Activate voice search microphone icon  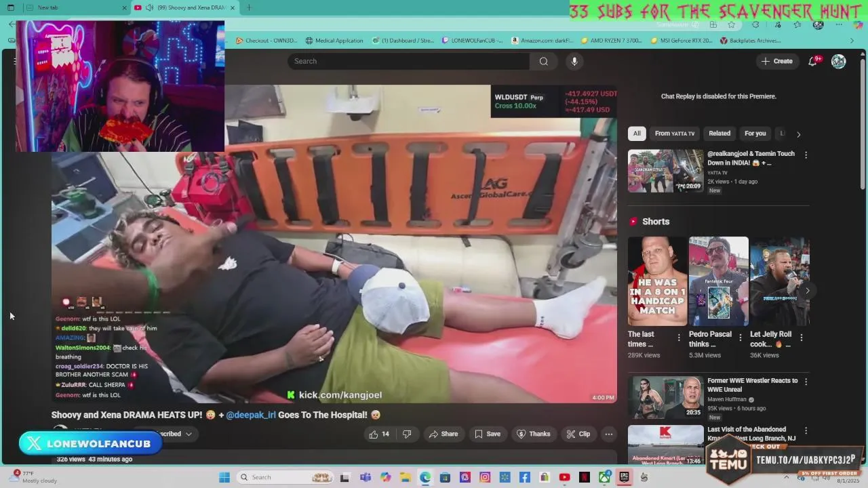(574, 61)
